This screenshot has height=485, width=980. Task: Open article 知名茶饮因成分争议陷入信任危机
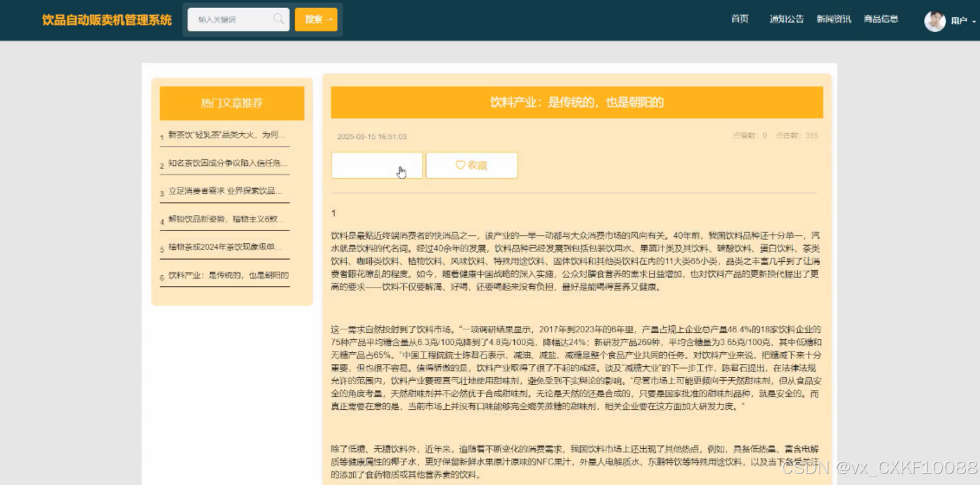tap(227, 163)
